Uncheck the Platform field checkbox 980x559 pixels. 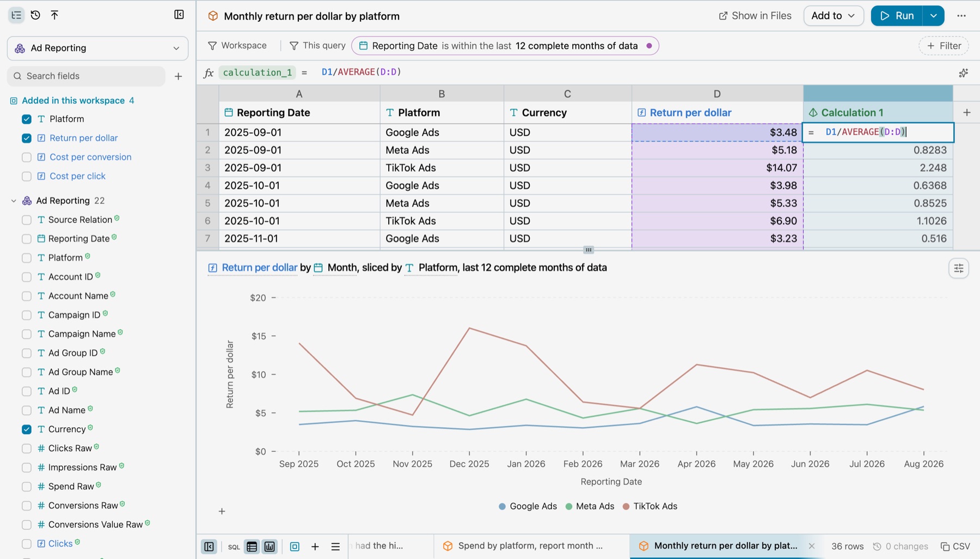(x=27, y=119)
